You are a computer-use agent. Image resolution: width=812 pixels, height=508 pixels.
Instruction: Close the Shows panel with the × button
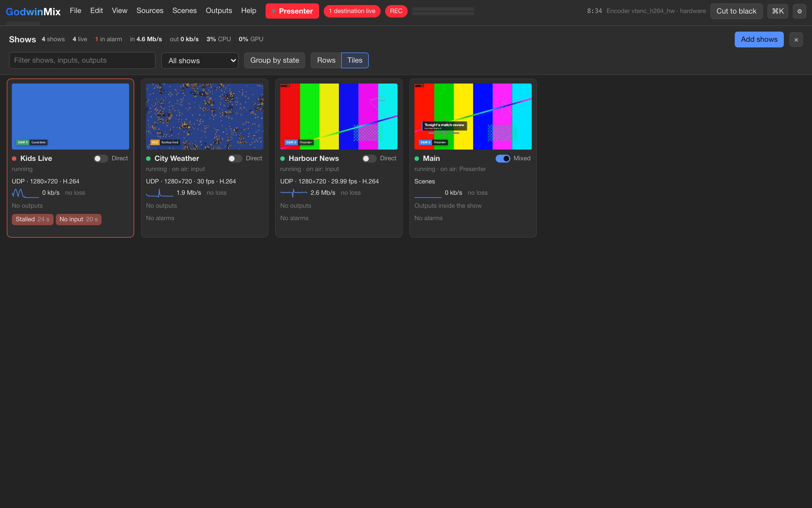click(x=796, y=40)
